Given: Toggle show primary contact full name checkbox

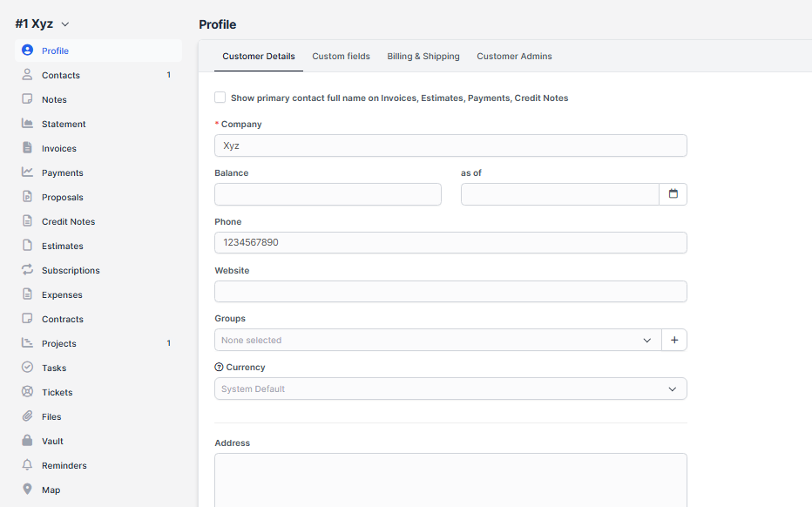Looking at the screenshot, I should [x=220, y=98].
